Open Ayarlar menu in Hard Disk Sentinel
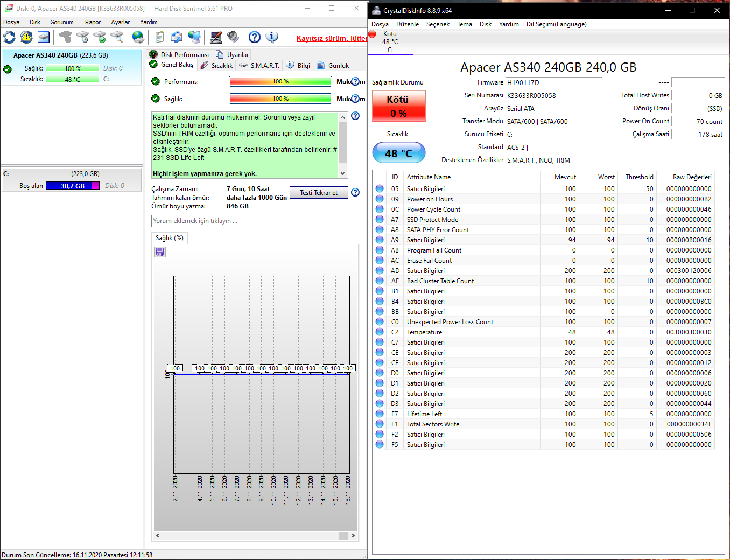The height and width of the screenshot is (560, 730). click(x=121, y=22)
